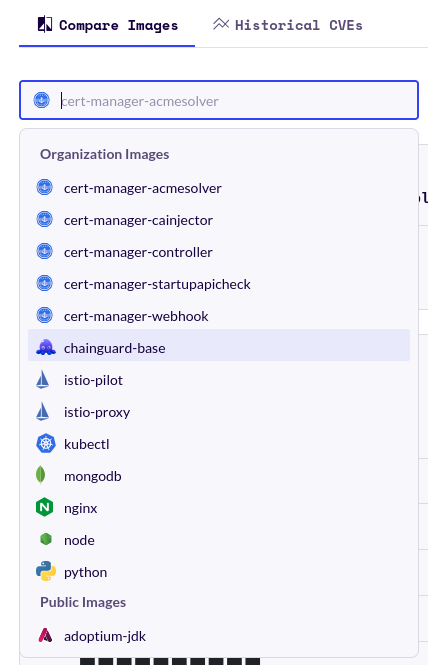Select cert-manager-startupapicheck entry
This screenshot has width=428, height=665.
pyautogui.click(x=219, y=284)
